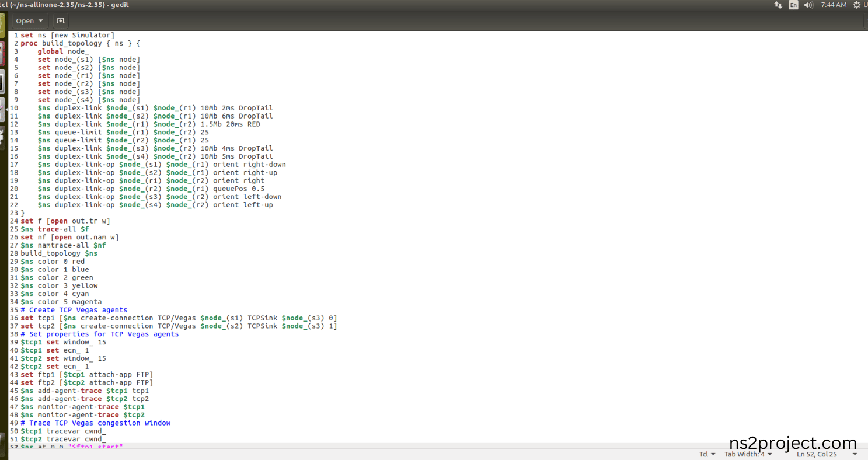868x460 pixels.
Task: Click 'node_(s4)' in the line 9 set statement
Action: 74,100
